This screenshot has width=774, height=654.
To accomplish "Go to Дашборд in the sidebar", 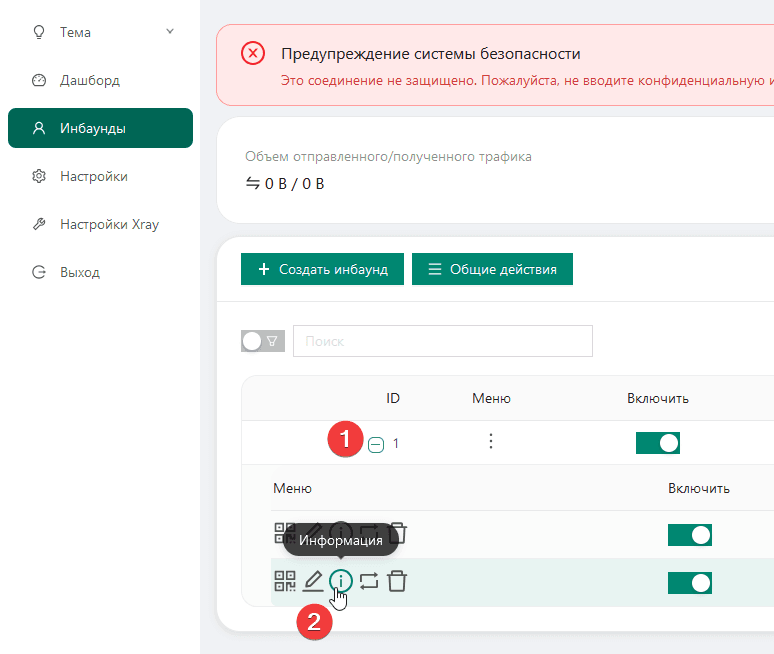I will [90, 80].
